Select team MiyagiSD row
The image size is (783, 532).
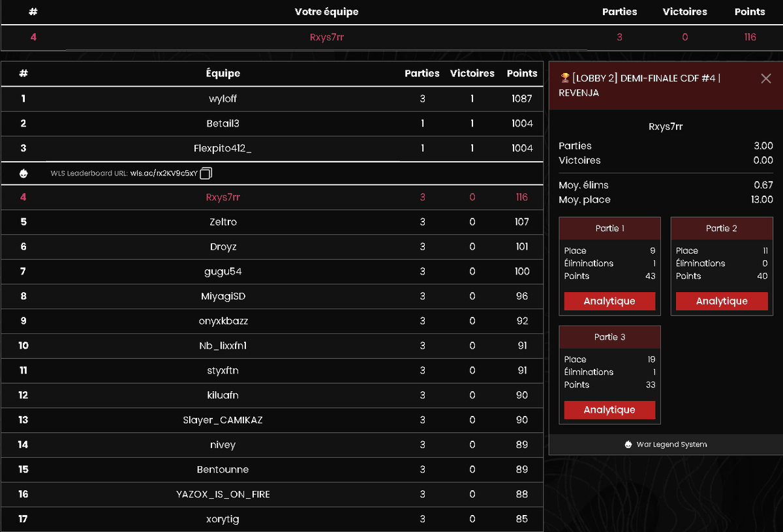tap(272, 297)
